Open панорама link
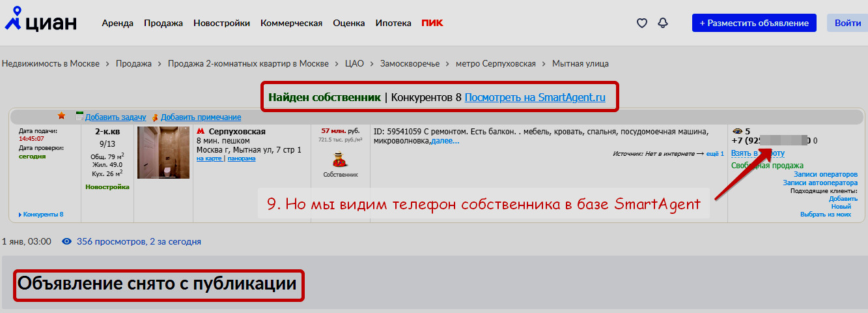Screen dimensions: 868x313 (242, 158)
